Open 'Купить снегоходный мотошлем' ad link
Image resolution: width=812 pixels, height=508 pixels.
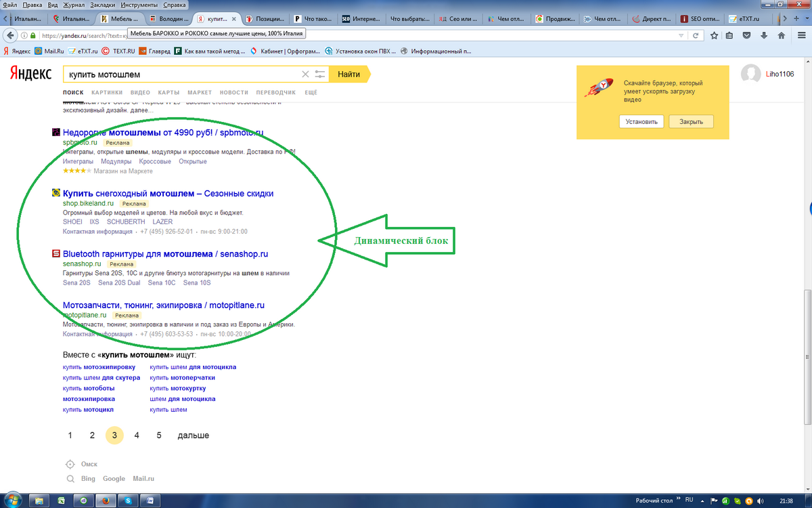point(168,194)
